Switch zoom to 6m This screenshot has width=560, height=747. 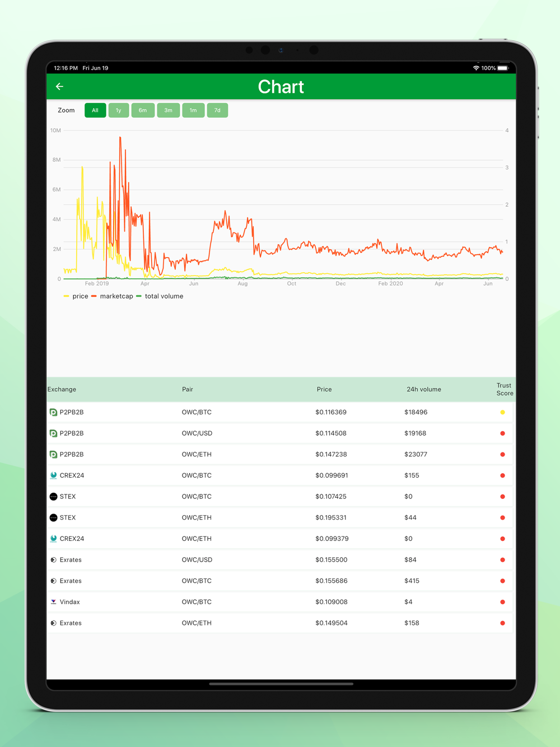tap(143, 110)
